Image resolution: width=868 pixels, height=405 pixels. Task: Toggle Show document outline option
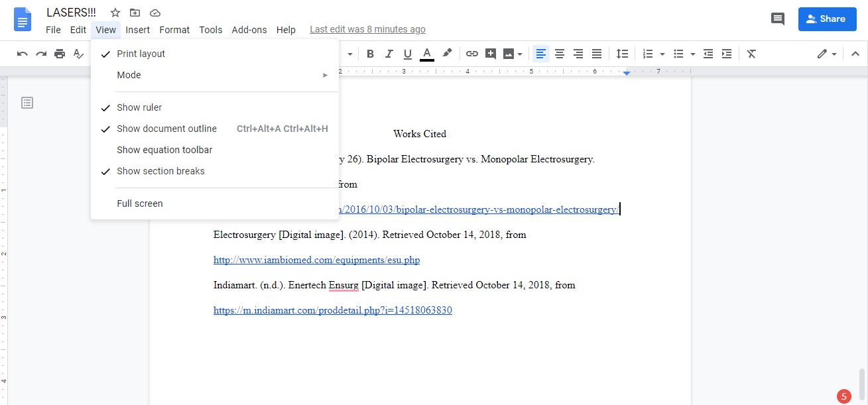pos(166,129)
